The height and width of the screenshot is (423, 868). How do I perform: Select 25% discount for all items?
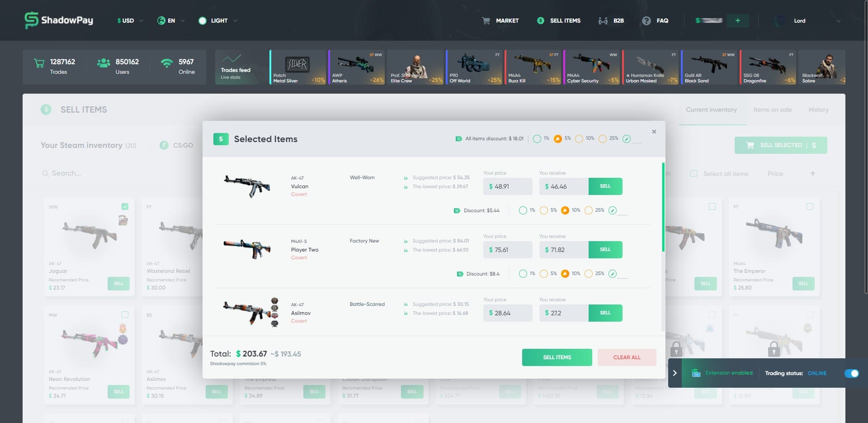(603, 139)
